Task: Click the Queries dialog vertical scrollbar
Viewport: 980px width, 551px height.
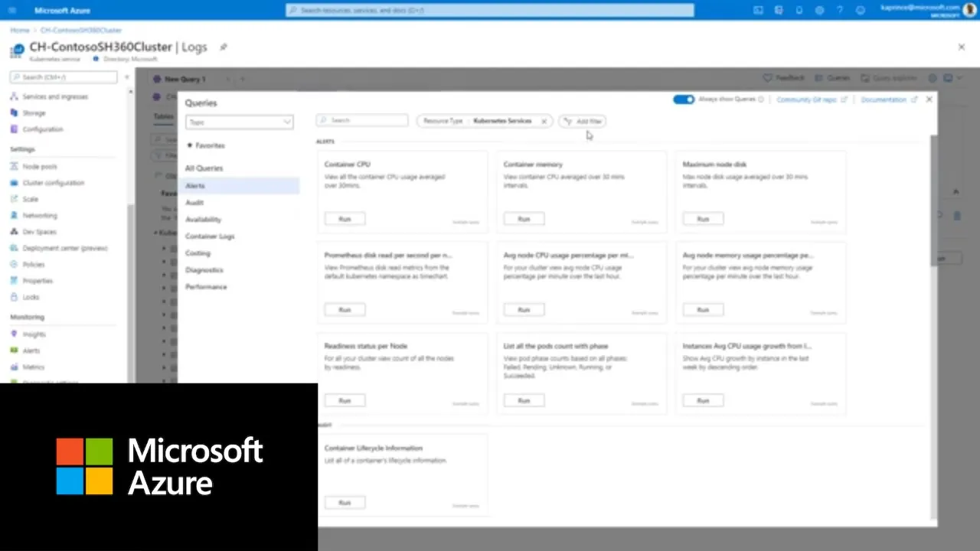Action: (933, 199)
